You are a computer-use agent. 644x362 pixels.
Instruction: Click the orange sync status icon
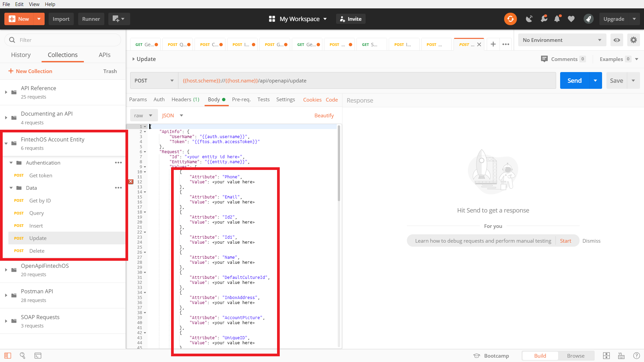[510, 19]
